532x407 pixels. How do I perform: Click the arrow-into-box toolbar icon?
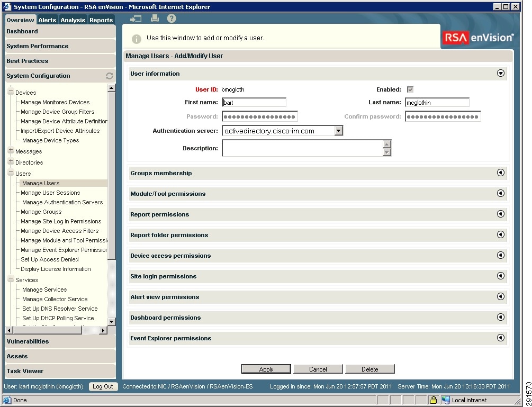pos(136,19)
